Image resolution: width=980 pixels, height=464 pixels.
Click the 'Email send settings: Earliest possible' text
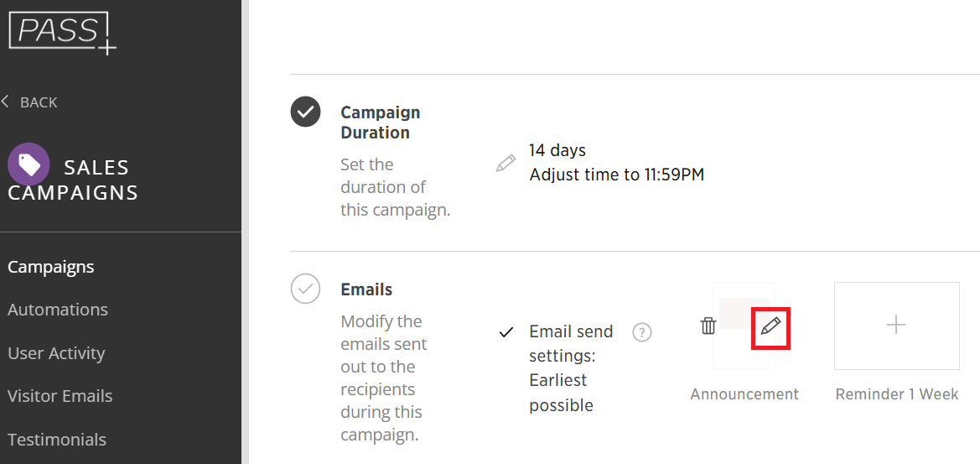point(570,368)
